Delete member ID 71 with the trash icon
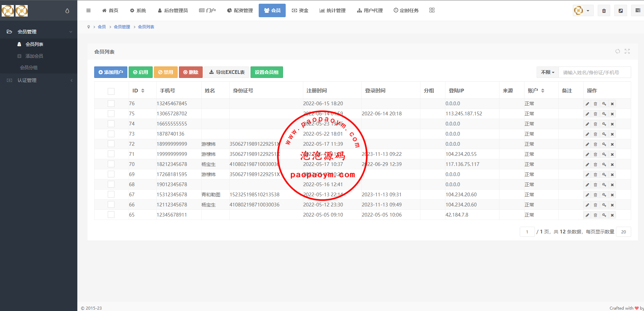 [x=595, y=154]
